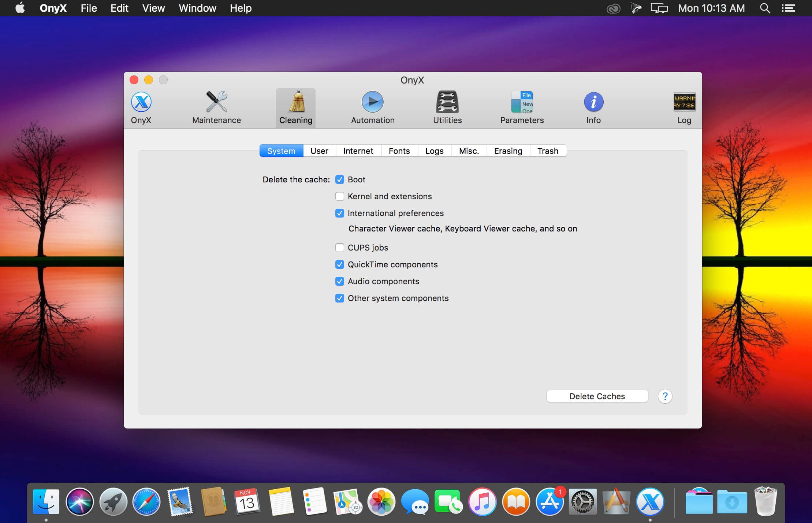Open the Help menu
Image resolution: width=812 pixels, height=523 pixels.
click(241, 8)
